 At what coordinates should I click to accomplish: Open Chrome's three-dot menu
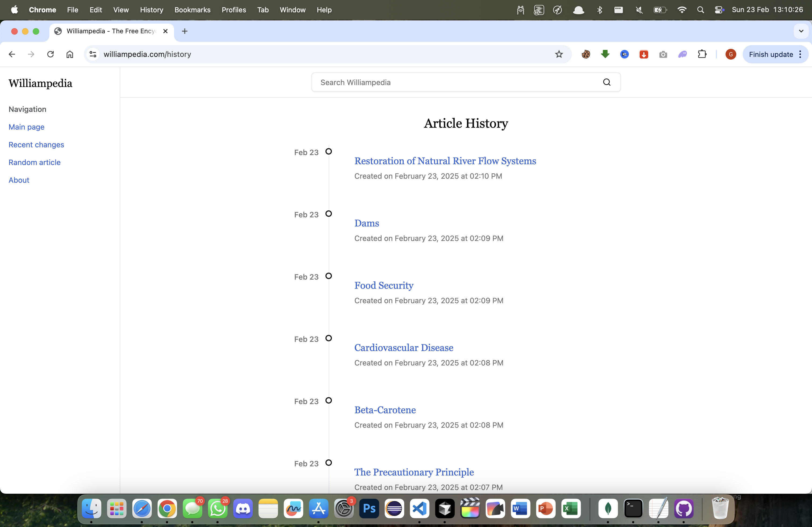click(x=800, y=54)
